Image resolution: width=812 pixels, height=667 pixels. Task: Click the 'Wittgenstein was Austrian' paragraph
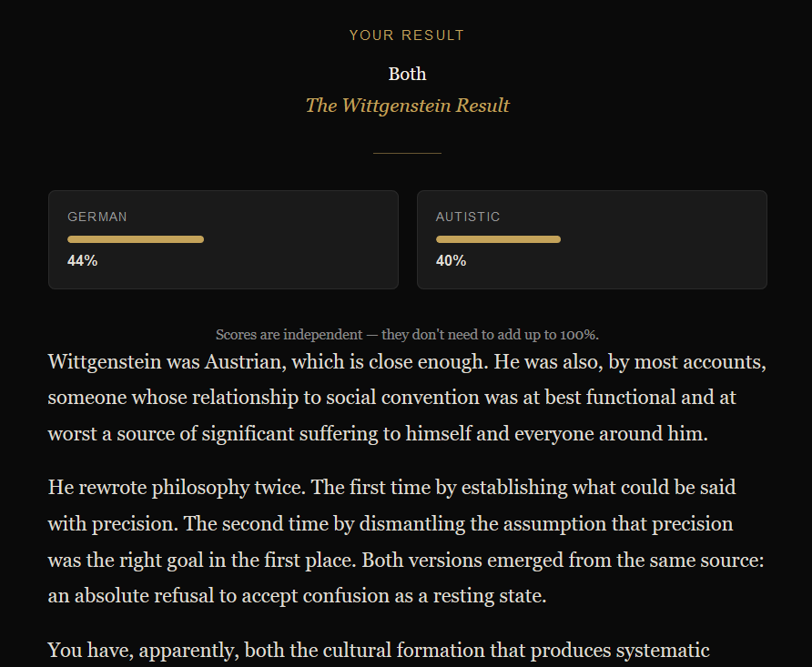(407, 398)
